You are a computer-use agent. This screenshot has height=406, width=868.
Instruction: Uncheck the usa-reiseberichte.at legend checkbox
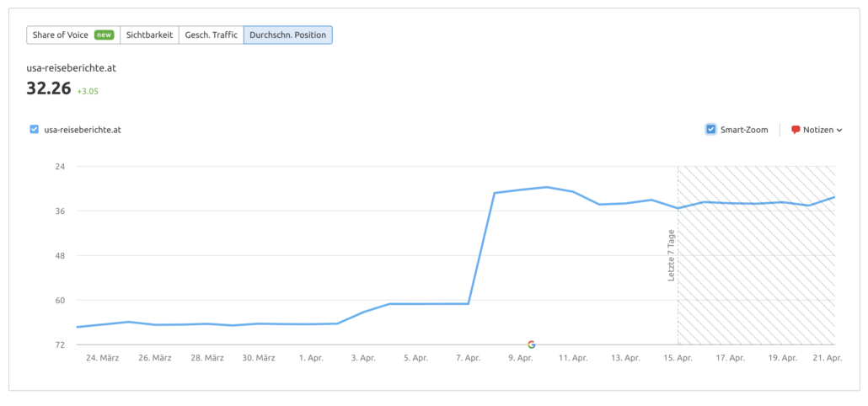tap(35, 130)
